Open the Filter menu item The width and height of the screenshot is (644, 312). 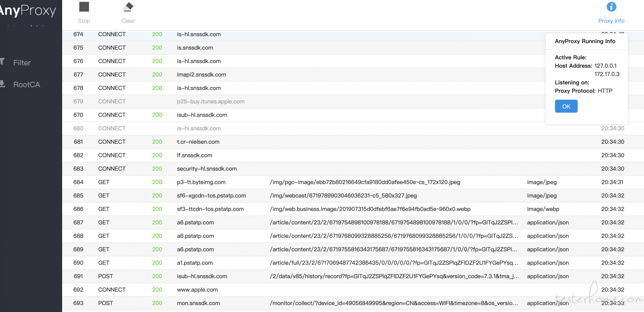(22, 63)
